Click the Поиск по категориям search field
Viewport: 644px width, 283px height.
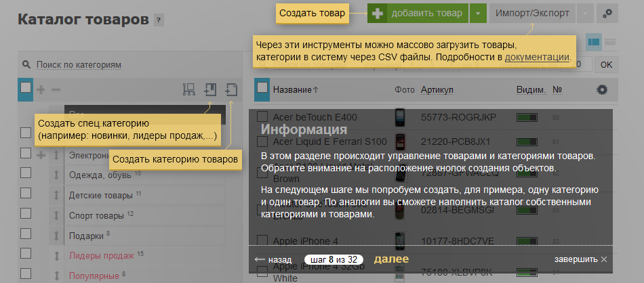tap(79, 65)
